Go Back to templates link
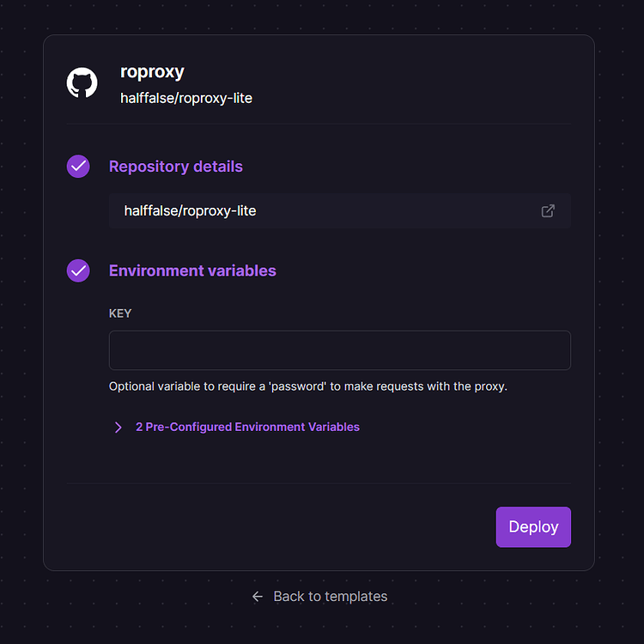644x644 pixels. [x=330, y=596]
